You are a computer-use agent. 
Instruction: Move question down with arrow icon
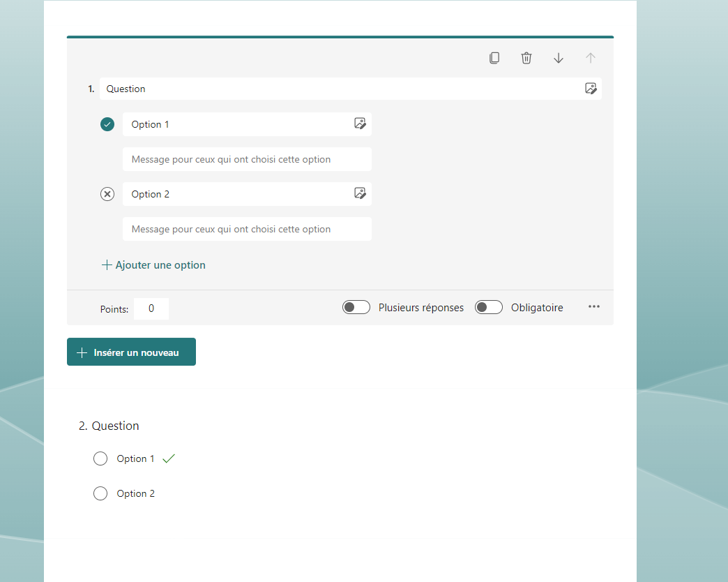coord(559,58)
